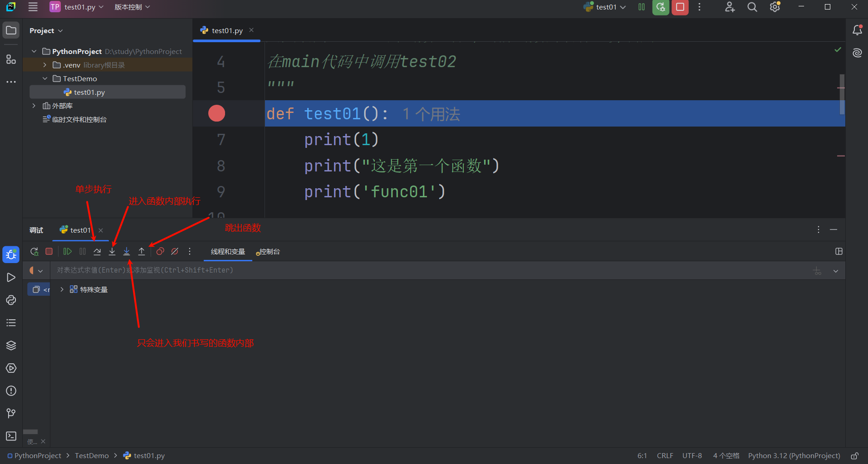Click Step Out debug icon
This screenshot has width=868, height=464.
[x=142, y=251]
